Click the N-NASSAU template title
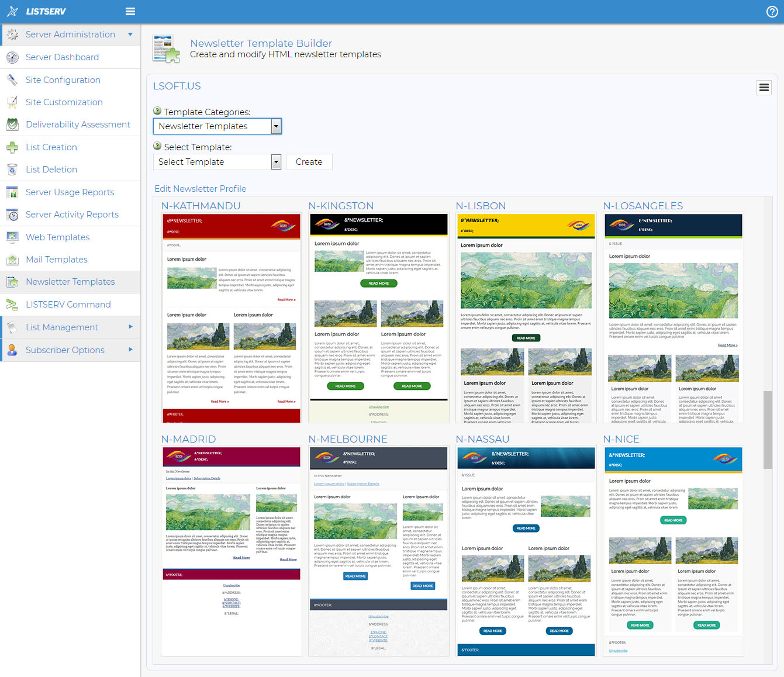This screenshot has height=677, width=784. [x=483, y=439]
